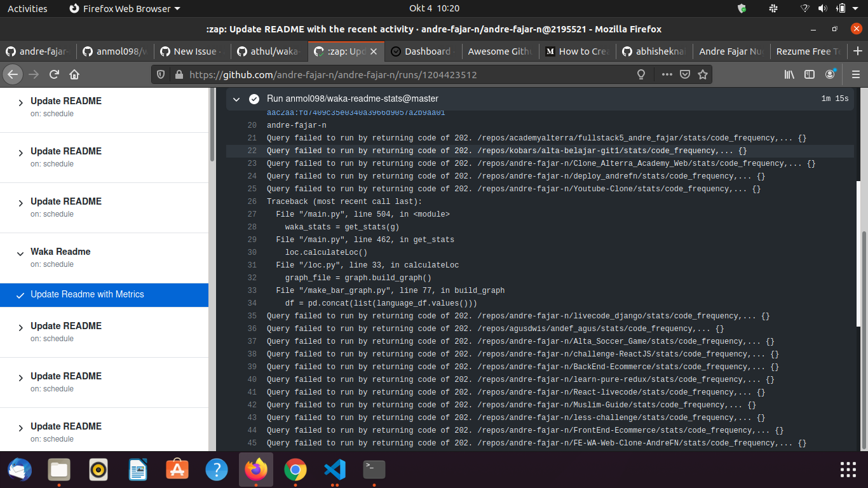This screenshot has height=488, width=868.
Task: Click log line number 26 Traceback
Action: pos(252,201)
